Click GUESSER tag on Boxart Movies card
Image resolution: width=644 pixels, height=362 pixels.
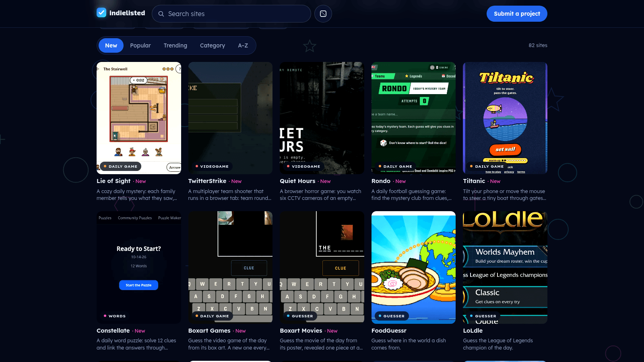(x=300, y=316)
